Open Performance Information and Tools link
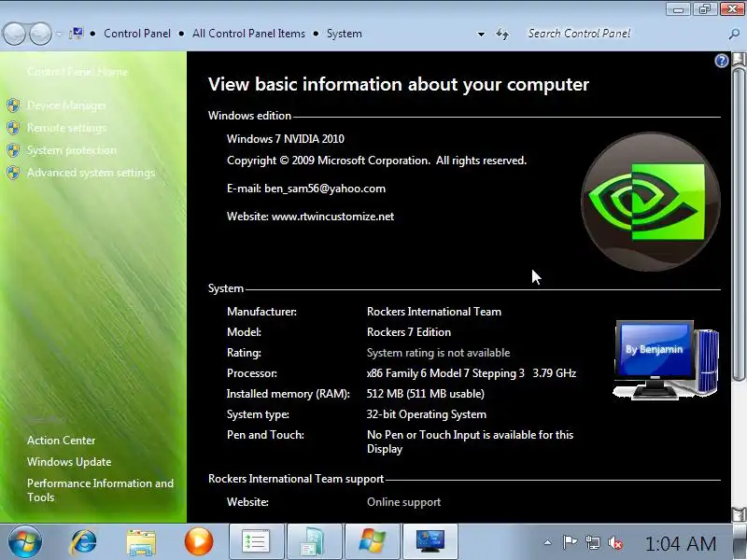 coord(100,490)
